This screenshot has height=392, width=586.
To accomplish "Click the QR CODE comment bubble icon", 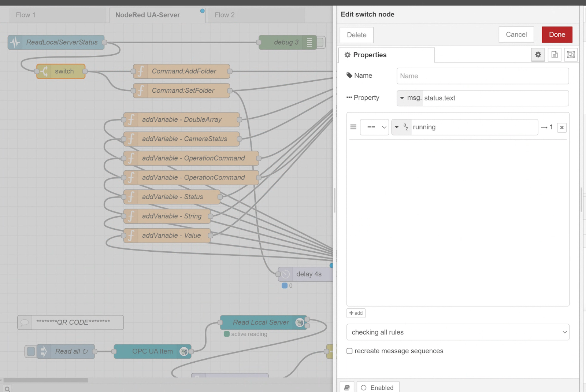I will coord(25,322).
